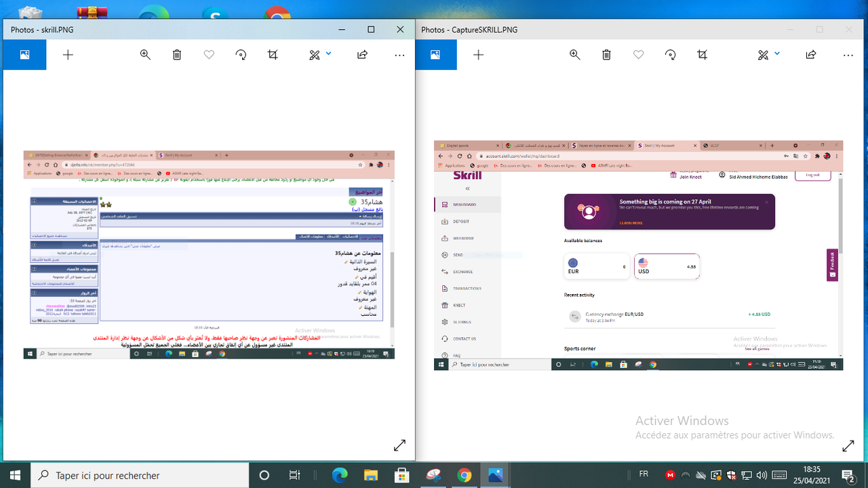This screenshot has width=868, height=488.
Task: Open all photos view in skrill.PNG window
Action: (24, 55)
